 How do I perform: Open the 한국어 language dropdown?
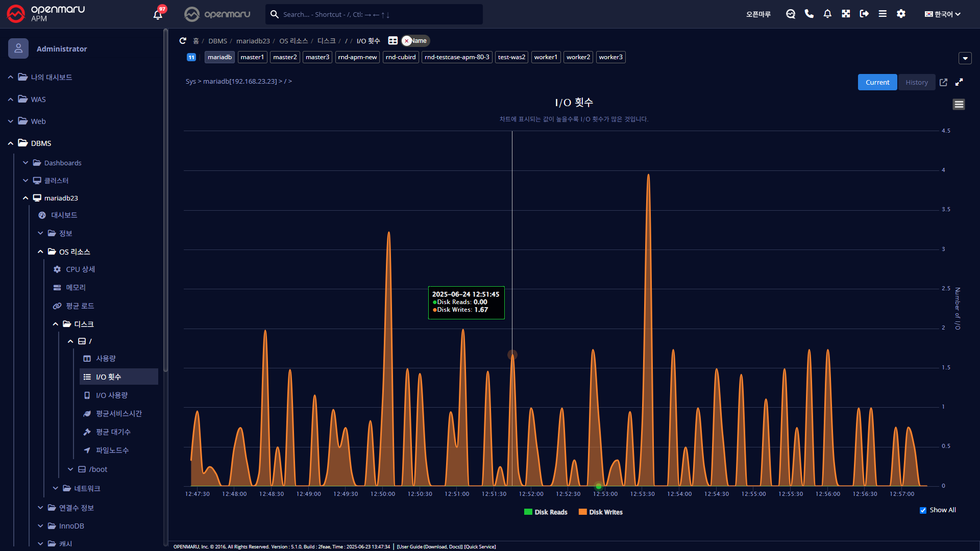[x=942, y=14]
